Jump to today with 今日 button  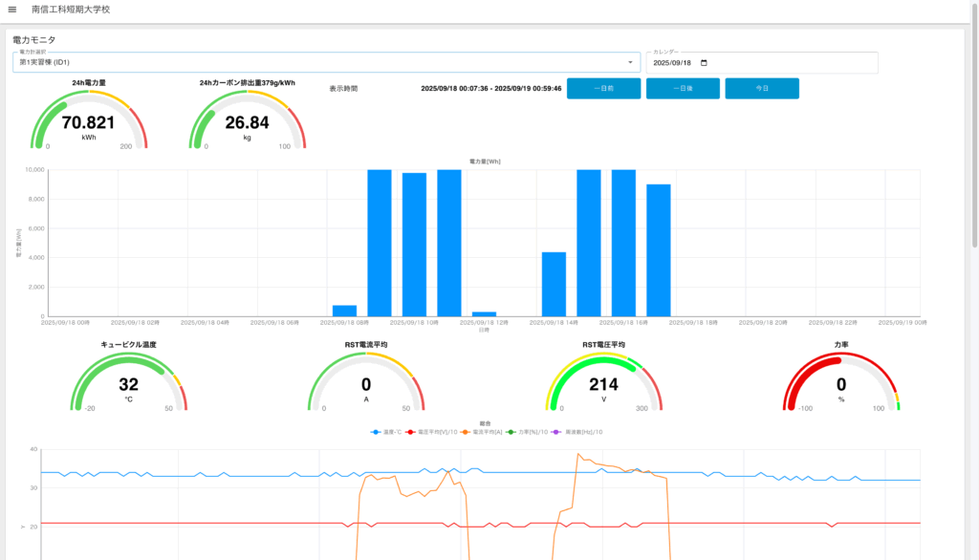tap(761, 88)
